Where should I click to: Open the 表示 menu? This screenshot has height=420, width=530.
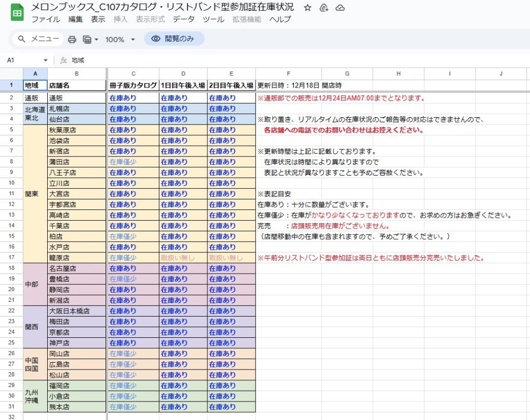(98, 19)
